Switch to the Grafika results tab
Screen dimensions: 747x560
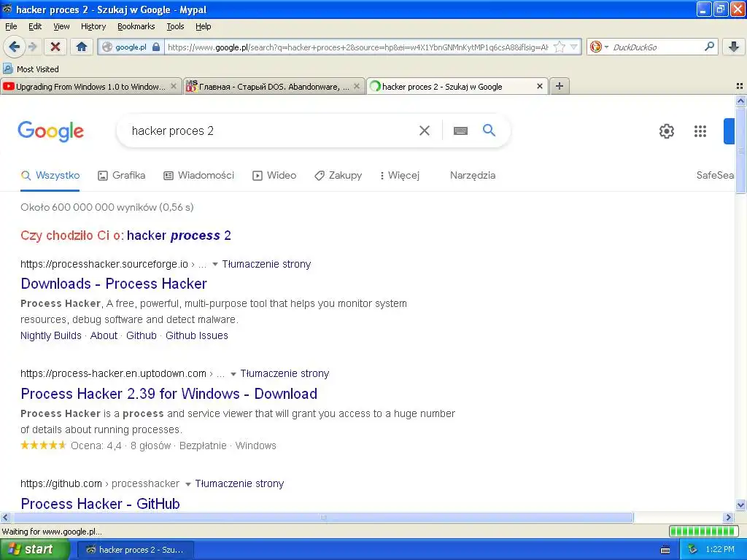(x=122, y=175)
